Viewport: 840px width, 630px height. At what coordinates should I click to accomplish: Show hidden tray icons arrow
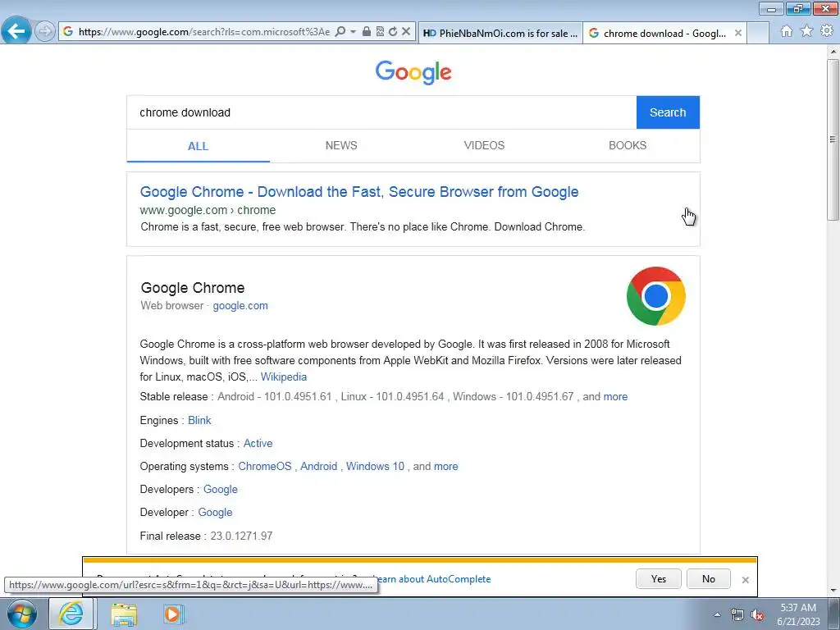pyautogui.click(x=717, y=614)
